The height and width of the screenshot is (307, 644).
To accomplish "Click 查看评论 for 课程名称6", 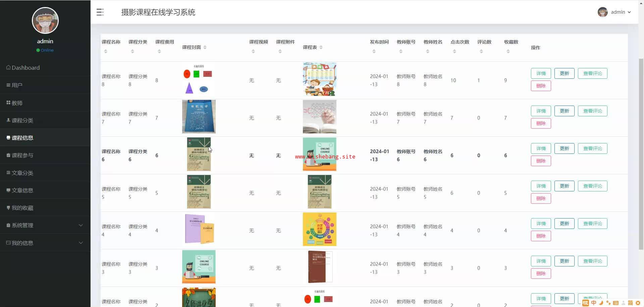I will pos(592,148).
